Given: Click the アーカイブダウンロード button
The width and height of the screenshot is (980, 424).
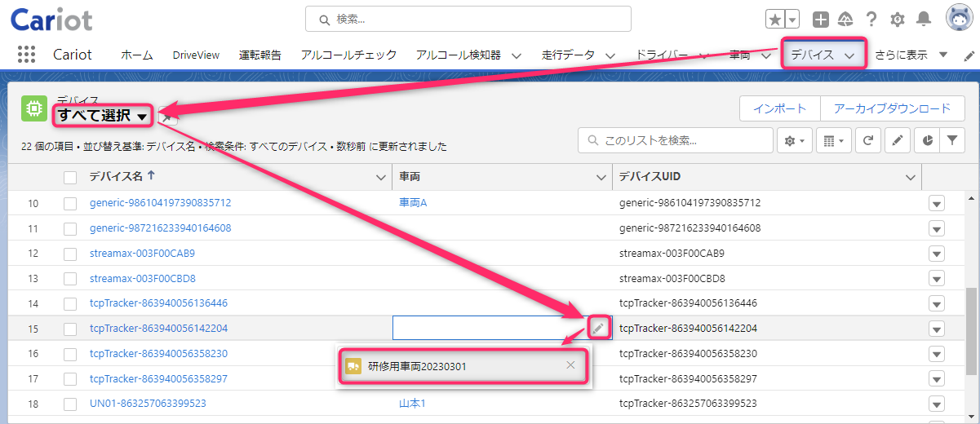Looking at the screenshot, I should pos(892,108).
